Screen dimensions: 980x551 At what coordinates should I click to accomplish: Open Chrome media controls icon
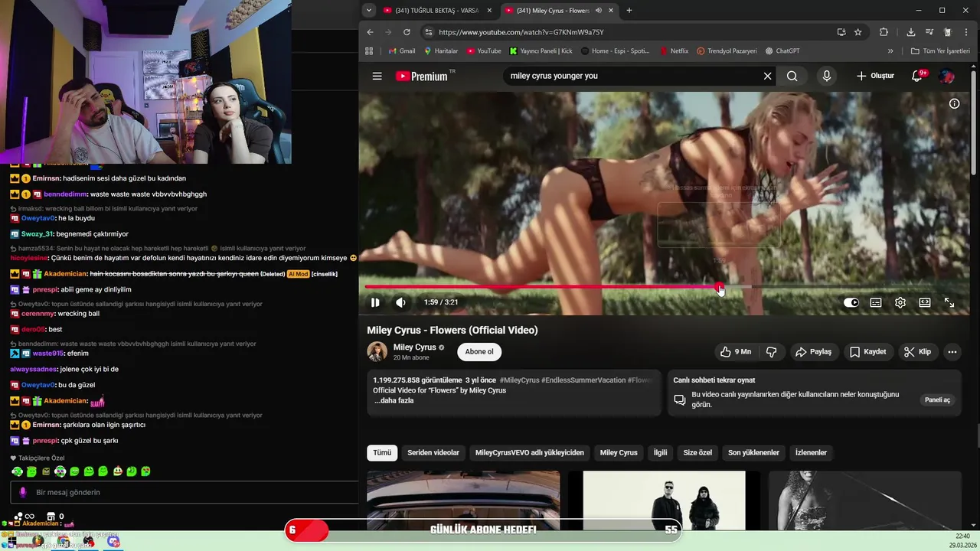[x=929, y=32]
